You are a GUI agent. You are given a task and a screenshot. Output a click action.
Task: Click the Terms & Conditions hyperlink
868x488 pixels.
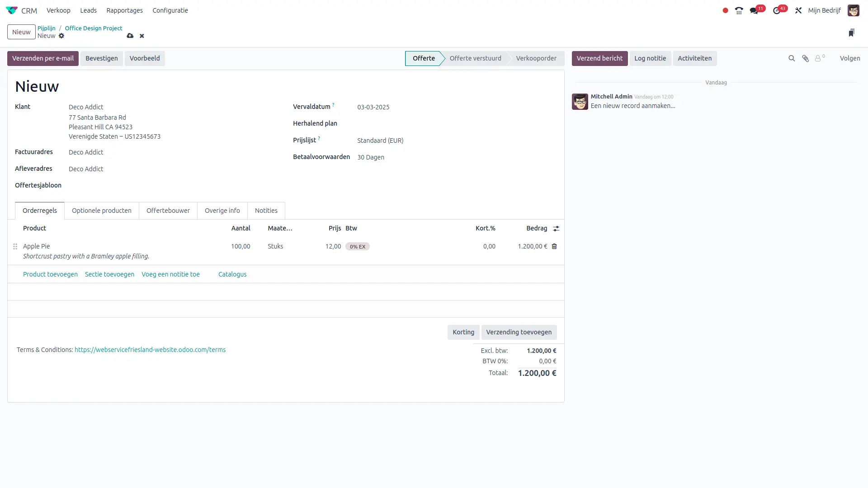(x=150, y=349)
